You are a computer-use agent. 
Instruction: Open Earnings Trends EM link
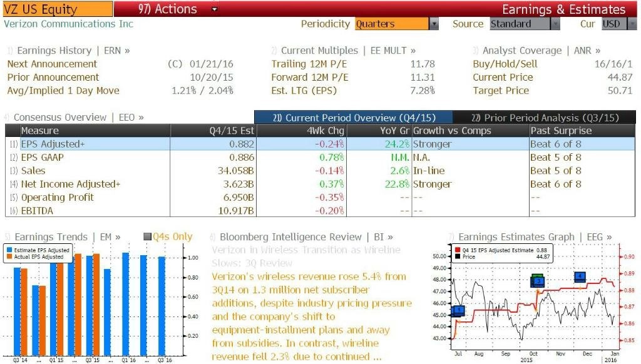pyautogui.click(x=68, y=237)
